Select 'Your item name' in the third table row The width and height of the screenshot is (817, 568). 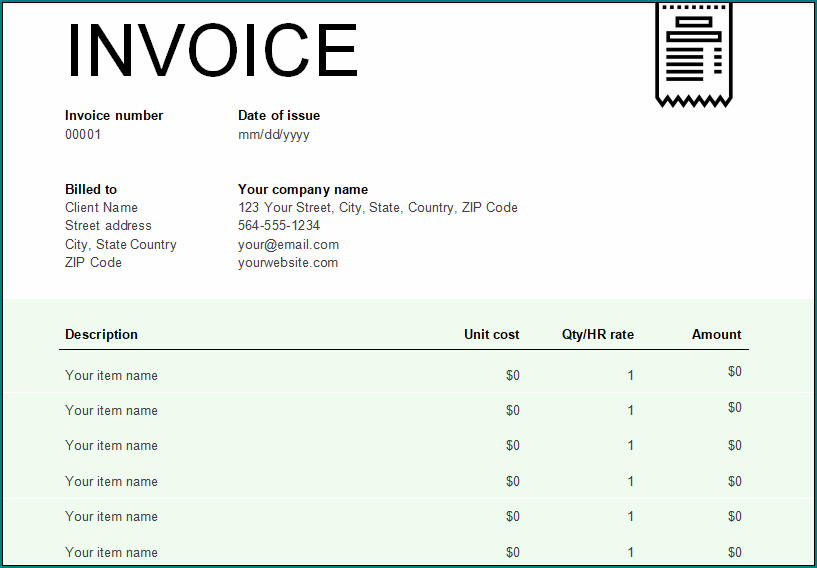112,446
